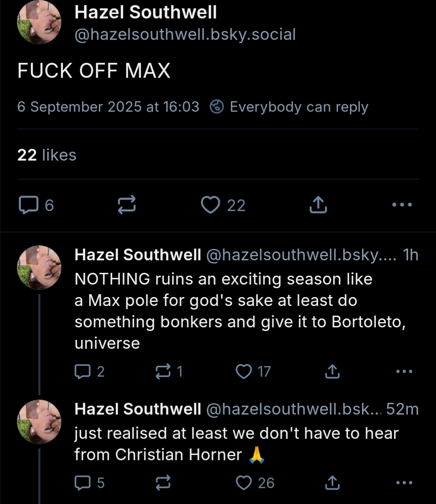
Task: Share the Max pole Bortoleto post
Action: (x=332, y=371)
